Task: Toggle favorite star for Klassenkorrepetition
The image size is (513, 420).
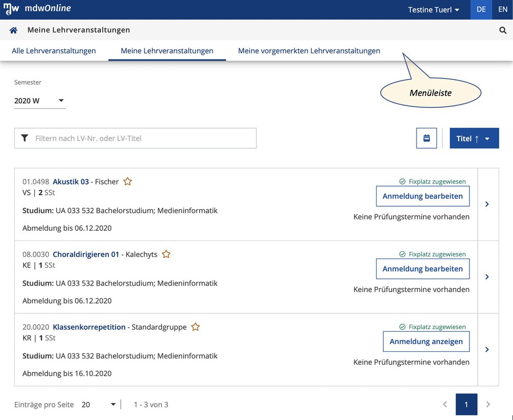Action: (x=195, y=327)
